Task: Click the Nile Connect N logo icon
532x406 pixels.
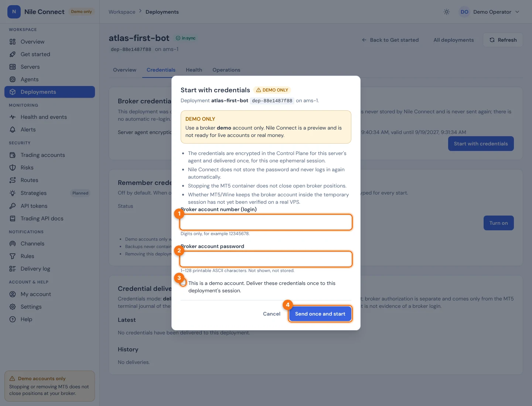Action: click(14, 12)
